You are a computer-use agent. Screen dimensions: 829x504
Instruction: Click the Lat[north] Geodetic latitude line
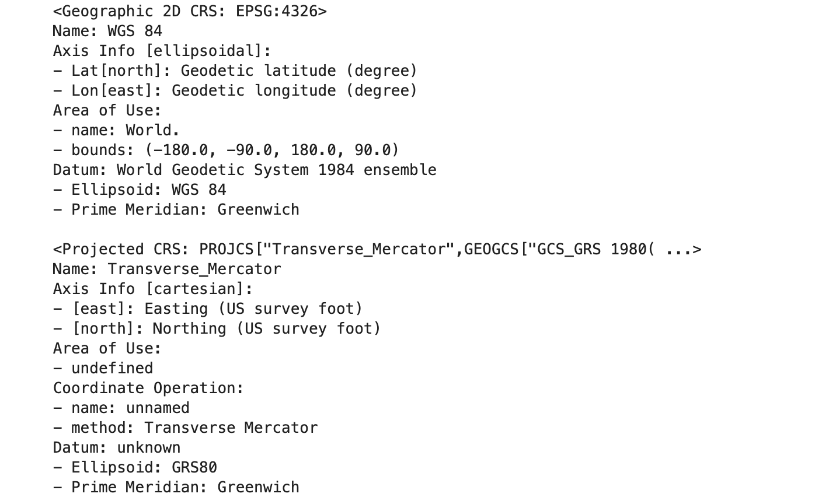235,71
